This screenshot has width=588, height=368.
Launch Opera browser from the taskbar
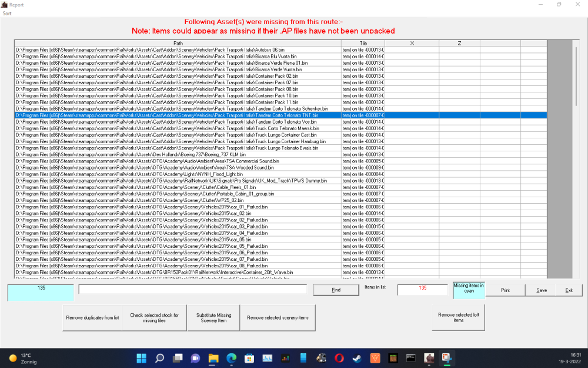tap(339, 357)
